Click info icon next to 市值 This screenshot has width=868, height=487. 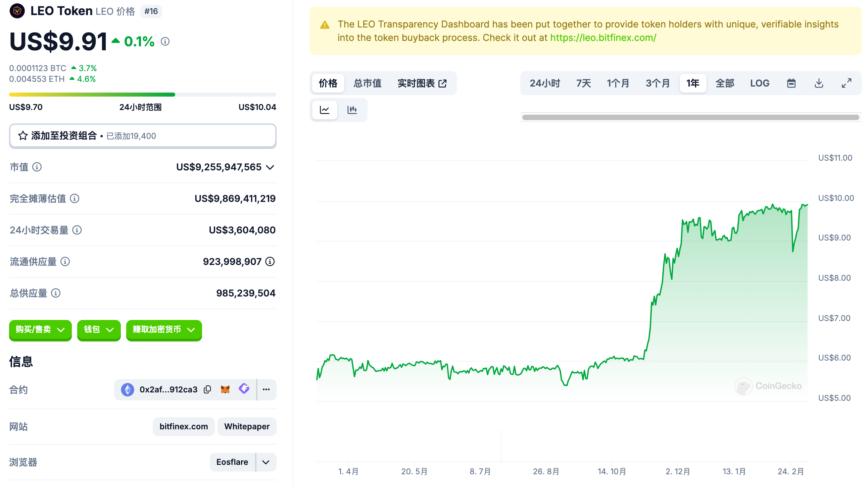click(37, 167)
